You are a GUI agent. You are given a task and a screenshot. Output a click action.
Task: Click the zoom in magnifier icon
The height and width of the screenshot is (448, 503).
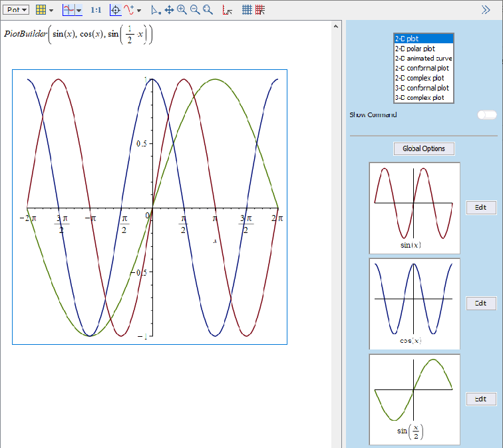pos(182,10)
